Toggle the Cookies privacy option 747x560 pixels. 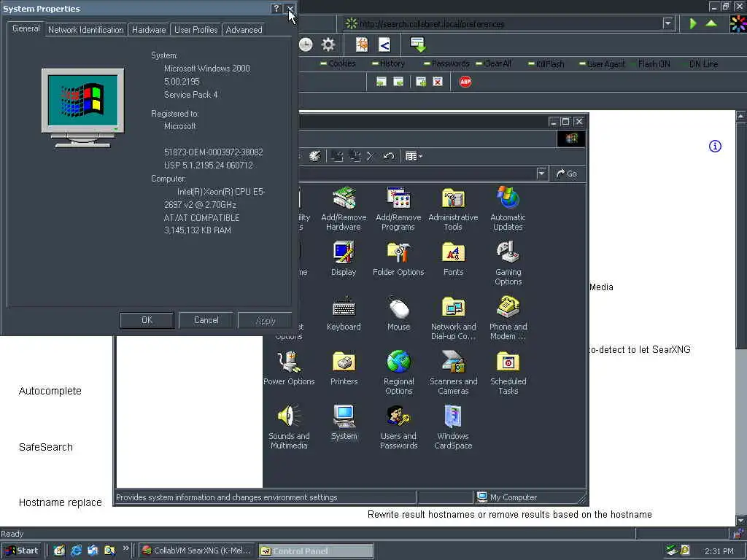[338, 64]
